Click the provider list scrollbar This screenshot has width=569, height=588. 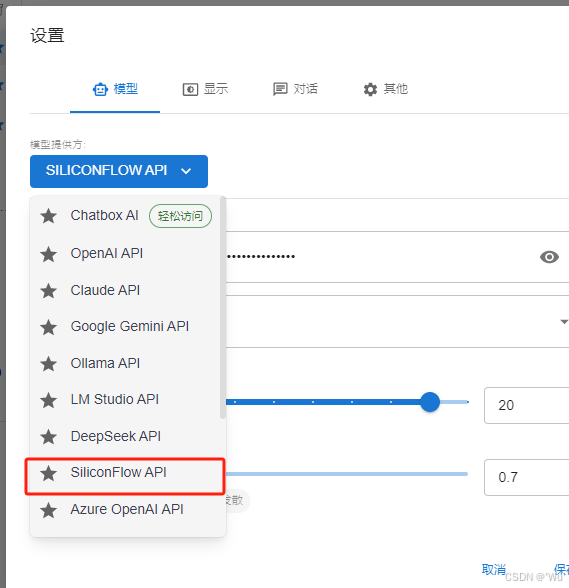pos(223,308)
